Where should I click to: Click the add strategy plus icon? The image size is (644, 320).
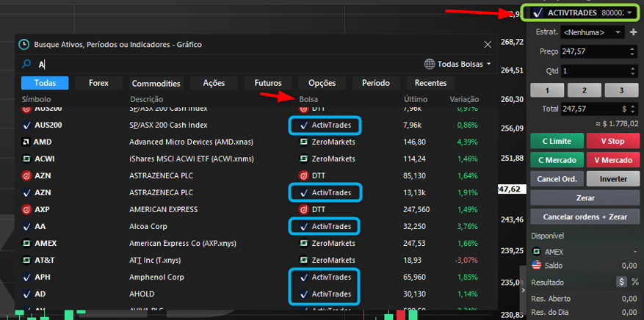[633, 32]
